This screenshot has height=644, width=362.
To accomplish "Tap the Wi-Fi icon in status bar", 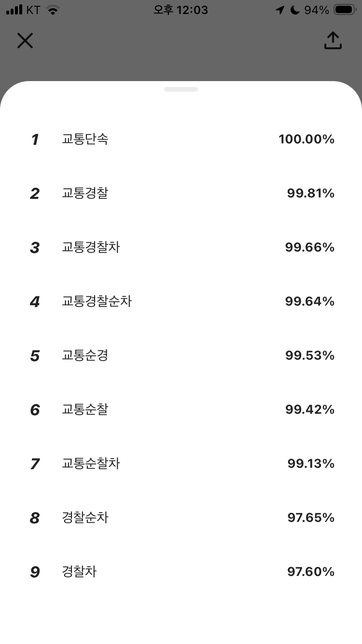I will coord(53,10).
